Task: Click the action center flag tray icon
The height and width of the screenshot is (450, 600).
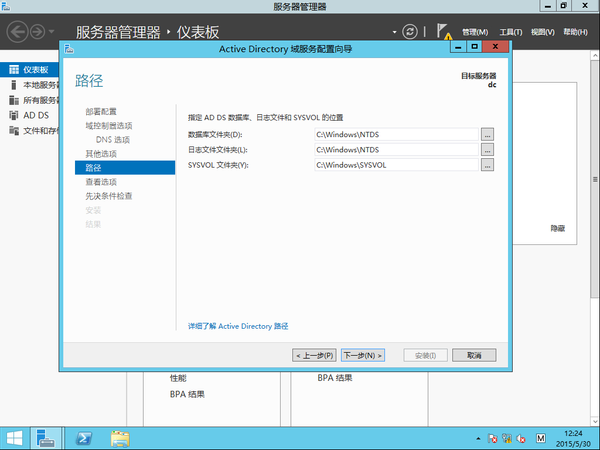Action: 492,439
